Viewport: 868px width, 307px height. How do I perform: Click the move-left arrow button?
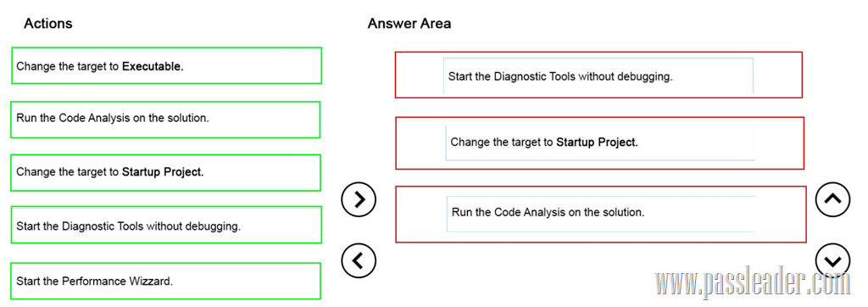tap(359, 260)
